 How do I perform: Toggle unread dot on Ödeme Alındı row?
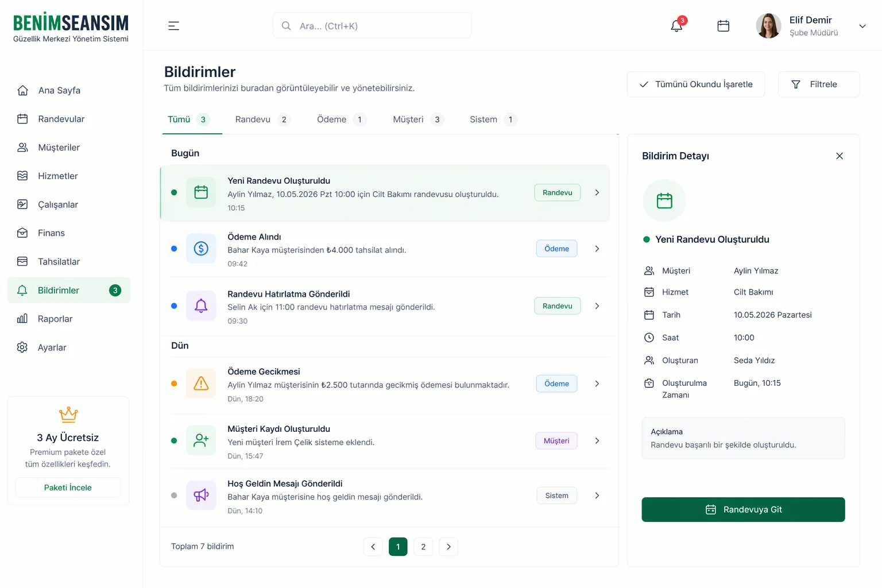(x=174, y=249)
